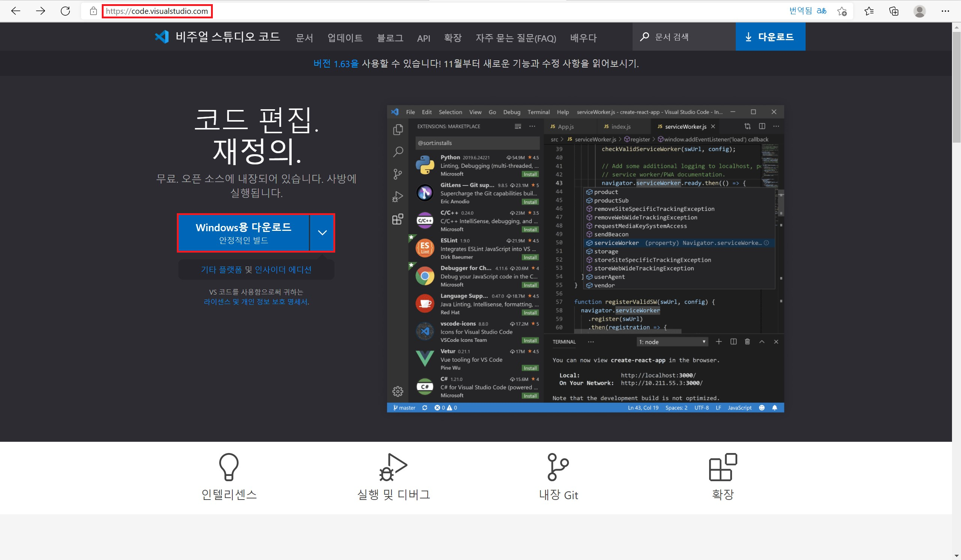Click the user profile avatar icon

click(x=919, y=11)
